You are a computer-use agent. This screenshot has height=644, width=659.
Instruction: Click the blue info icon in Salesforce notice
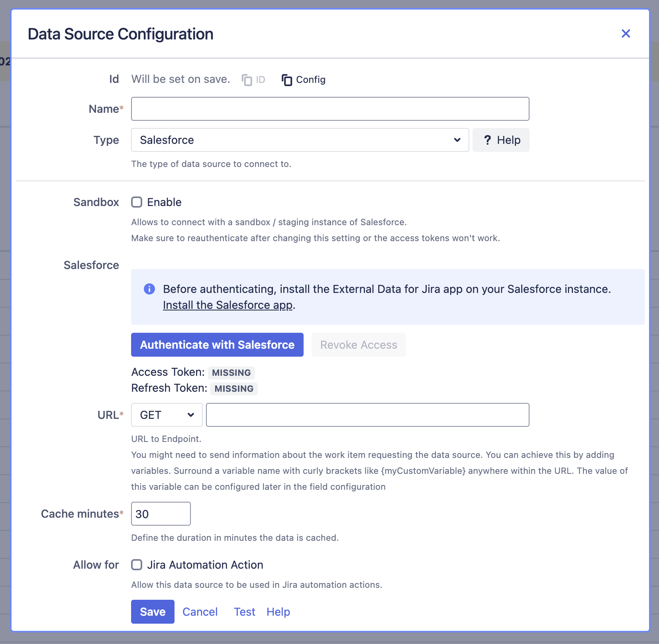click(x=149, y=289)
